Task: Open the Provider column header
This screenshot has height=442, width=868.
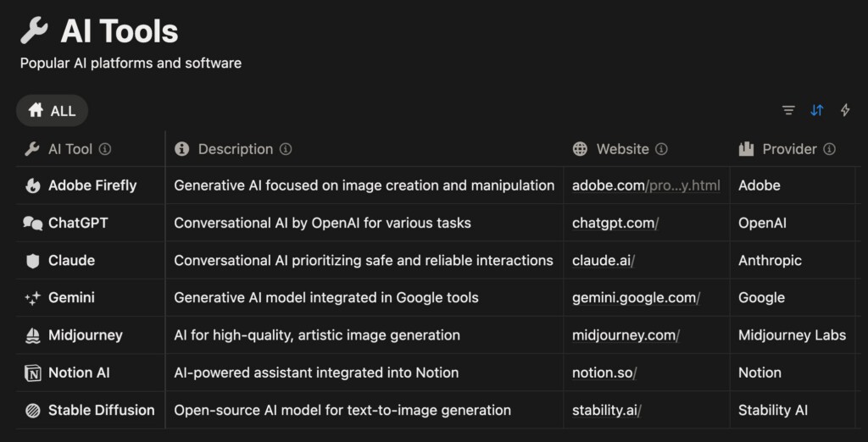Action: click(789, 149)
